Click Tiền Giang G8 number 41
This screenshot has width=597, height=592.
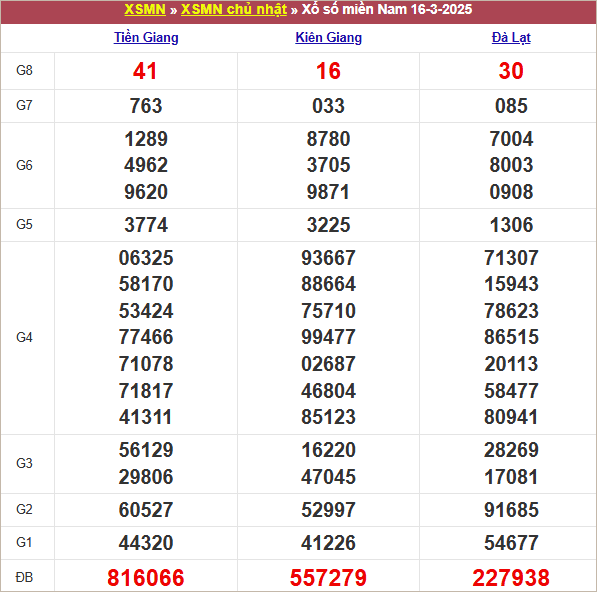pos(145,71)
